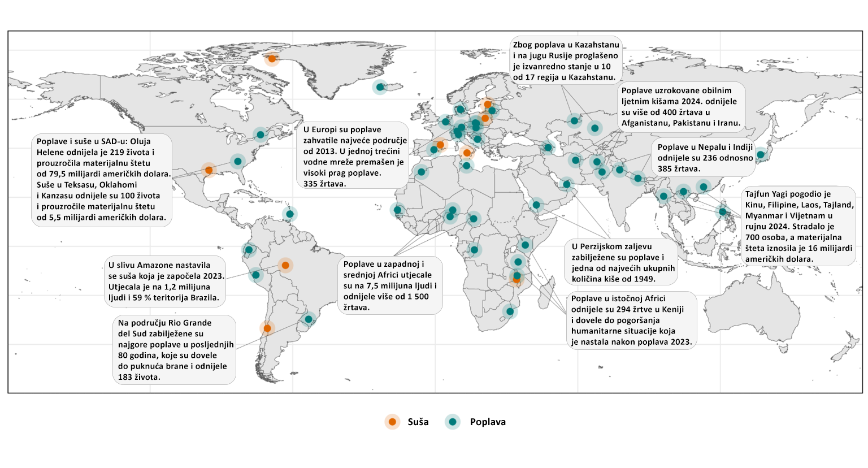Click the flood marker in South Africa
868x468 pixels.
[x=510, y=311]
